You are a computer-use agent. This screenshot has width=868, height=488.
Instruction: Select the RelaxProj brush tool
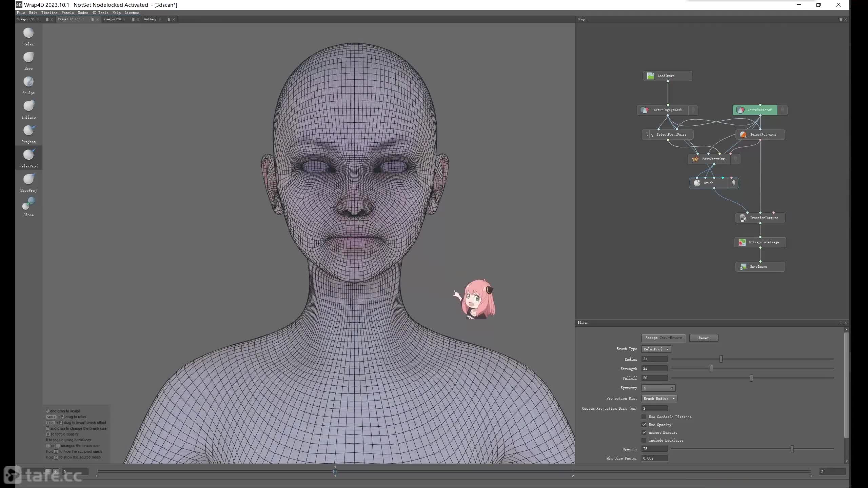coord(28,158)
